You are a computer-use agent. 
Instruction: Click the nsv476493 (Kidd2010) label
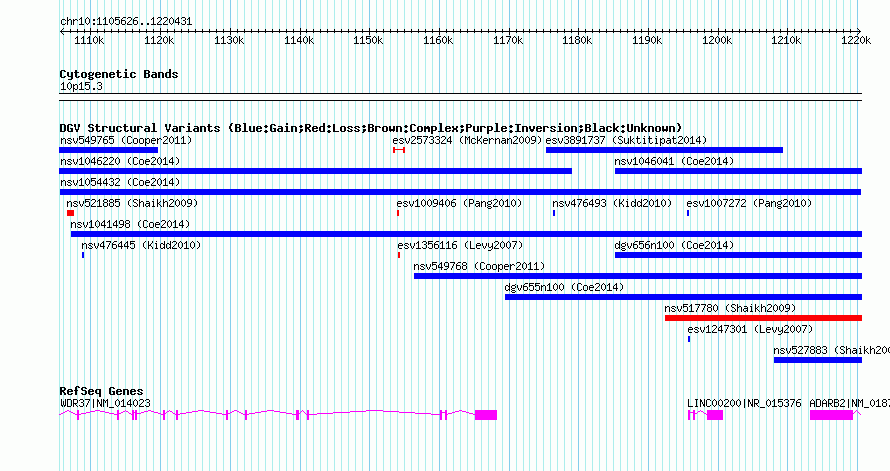click(x=612, y=203)
